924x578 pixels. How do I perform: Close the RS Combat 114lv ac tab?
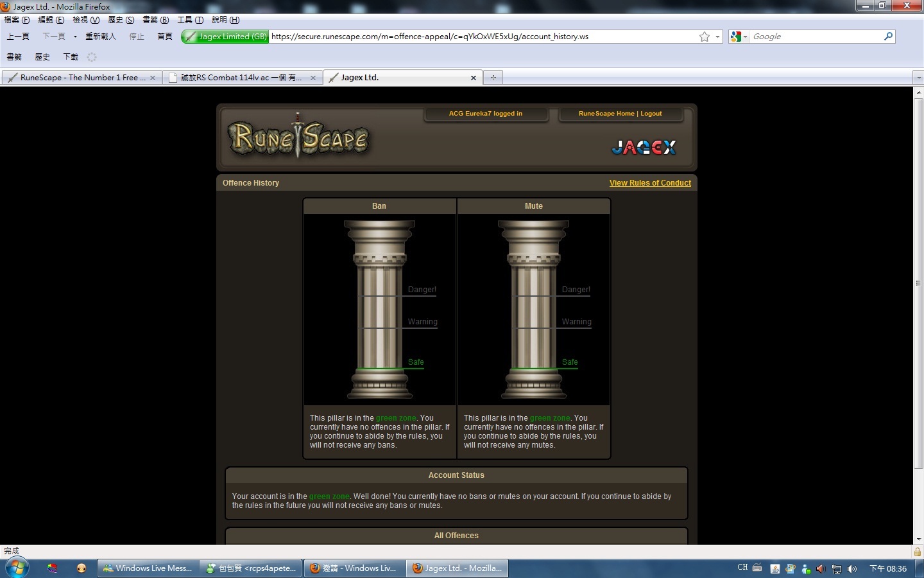coord(313,78)
